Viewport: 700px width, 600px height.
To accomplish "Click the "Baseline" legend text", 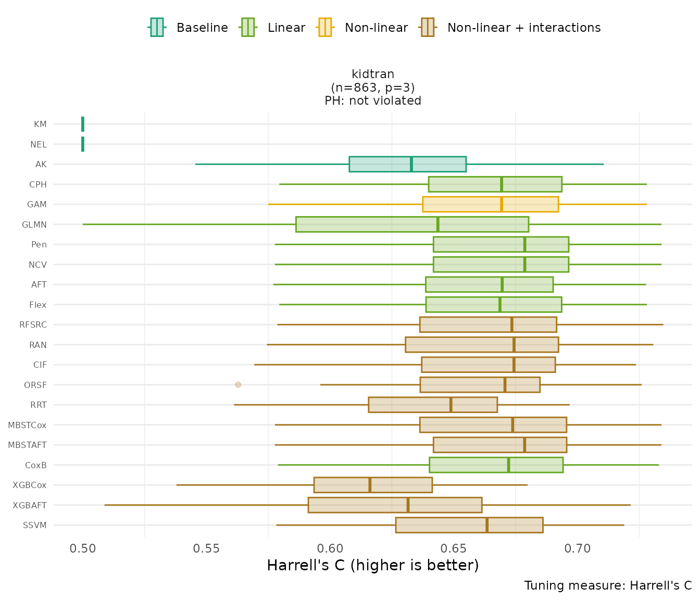I will [x=202, y=28].
